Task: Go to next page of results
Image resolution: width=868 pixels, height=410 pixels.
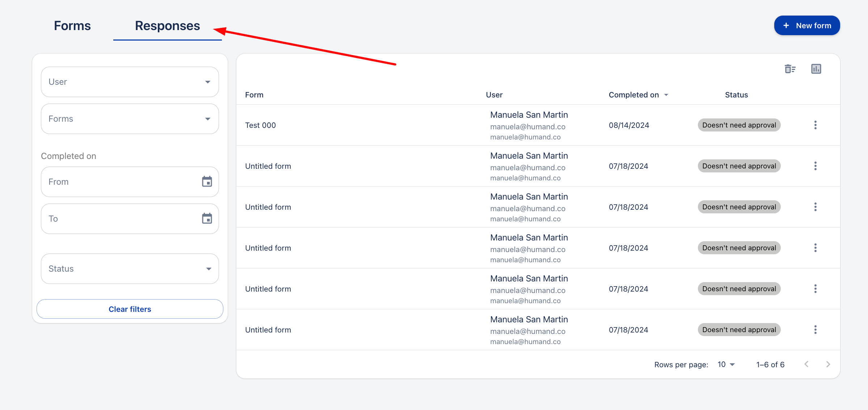Action: click(828, 364)
